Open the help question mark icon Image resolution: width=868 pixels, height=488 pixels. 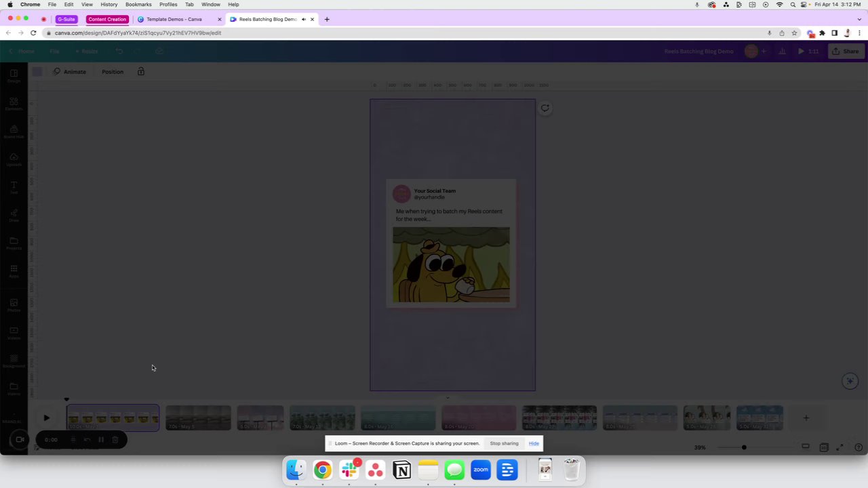[859, 447]
